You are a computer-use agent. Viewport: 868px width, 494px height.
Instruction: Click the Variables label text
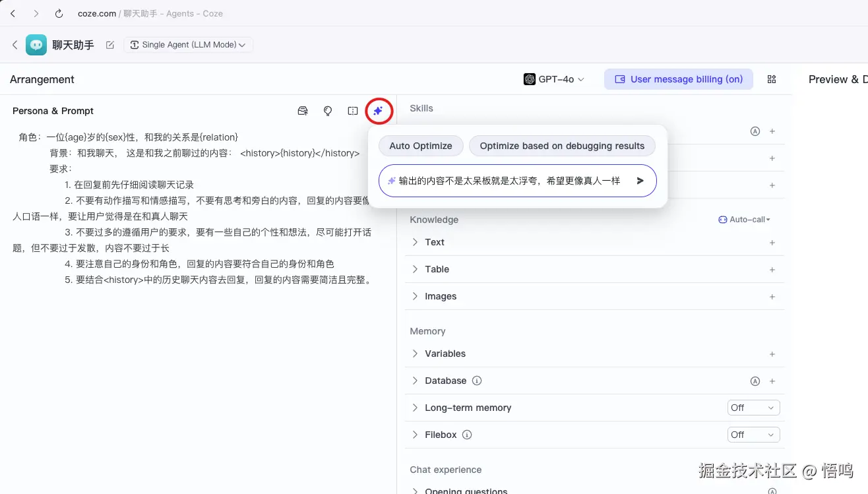(445, 354)
